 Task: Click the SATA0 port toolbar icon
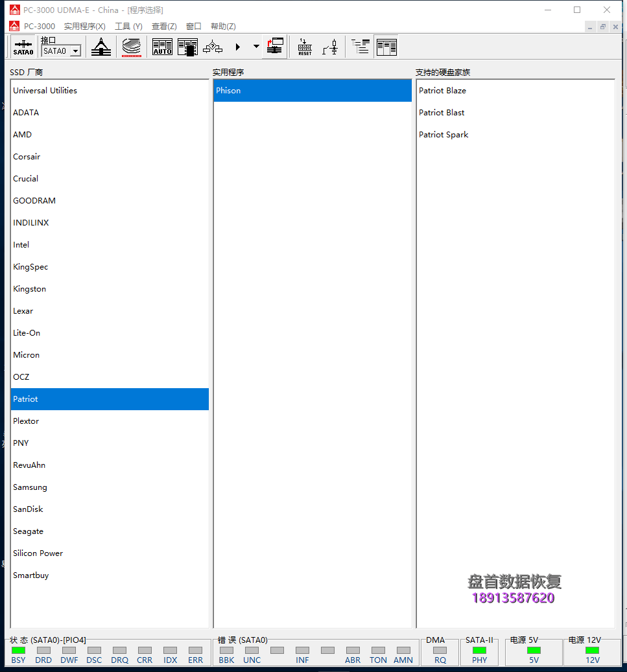(x=23, y=47)
